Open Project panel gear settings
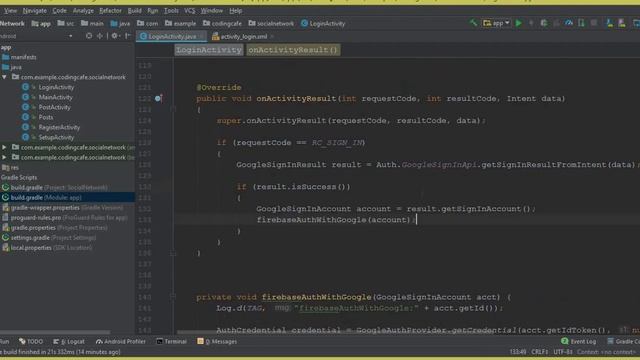Viewport: 640px width, 360px height. [115, 36]
